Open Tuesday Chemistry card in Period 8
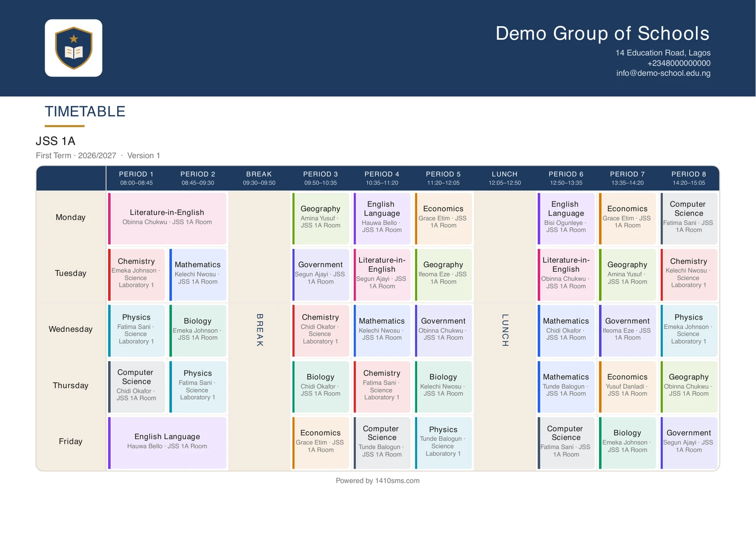The width and height of the screenshot is (756, 534). click(689, 275)
